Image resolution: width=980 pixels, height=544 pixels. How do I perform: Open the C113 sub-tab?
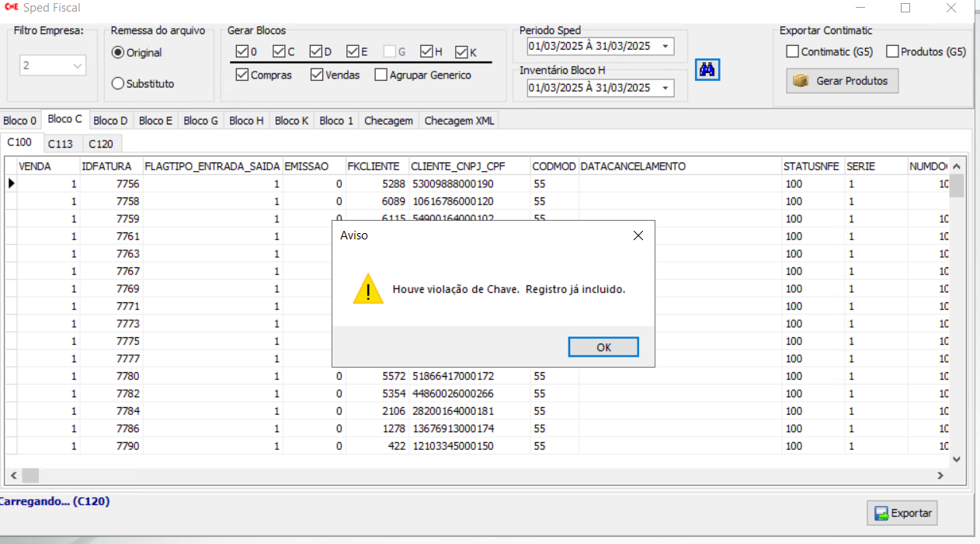point(60,144)
